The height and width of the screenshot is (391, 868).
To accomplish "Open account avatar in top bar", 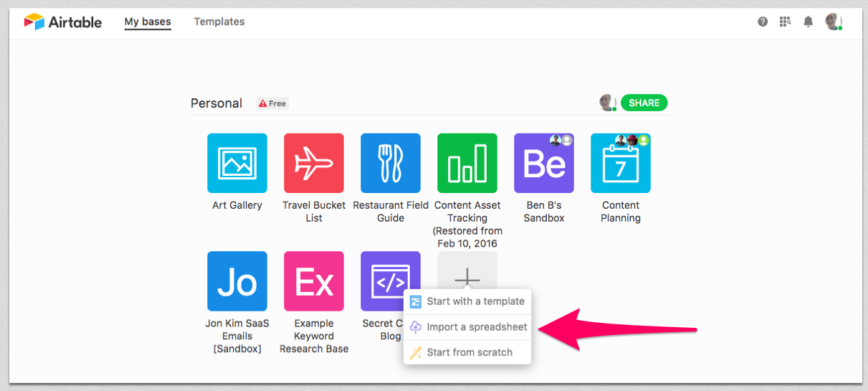I will [834, 22].
